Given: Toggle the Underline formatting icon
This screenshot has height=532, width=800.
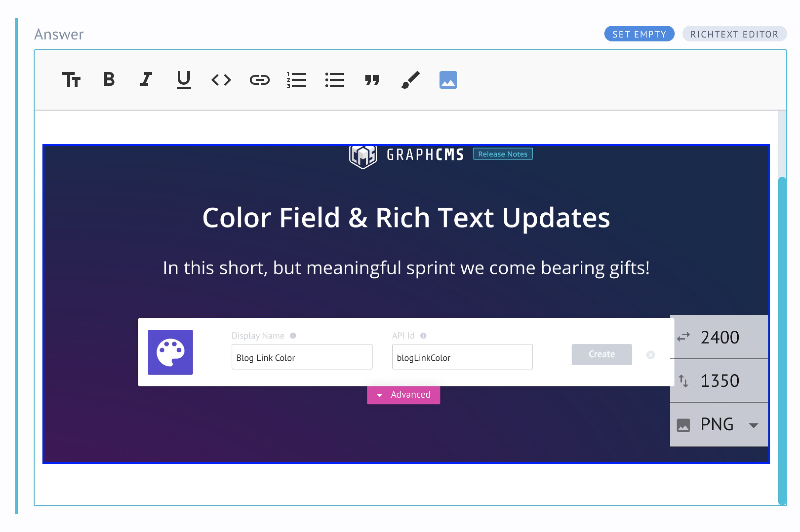Looking at the screenshot, I should pos(184,79).
